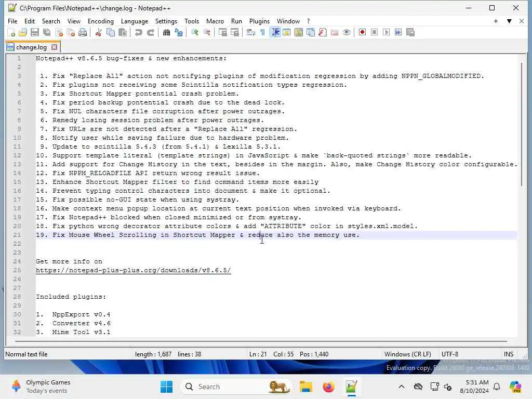Open the Function List panel icon
The width and height of the screenshot is (532, 399).
322,33
